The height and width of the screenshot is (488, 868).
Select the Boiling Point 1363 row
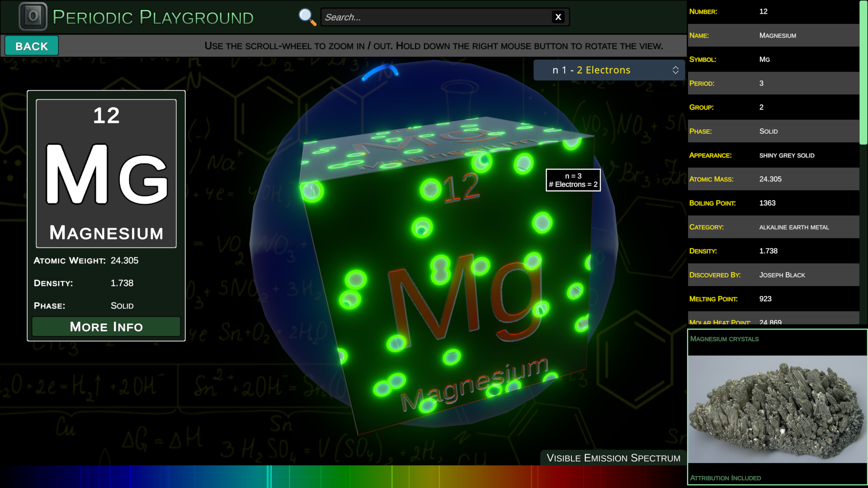(x=774, y=203)
